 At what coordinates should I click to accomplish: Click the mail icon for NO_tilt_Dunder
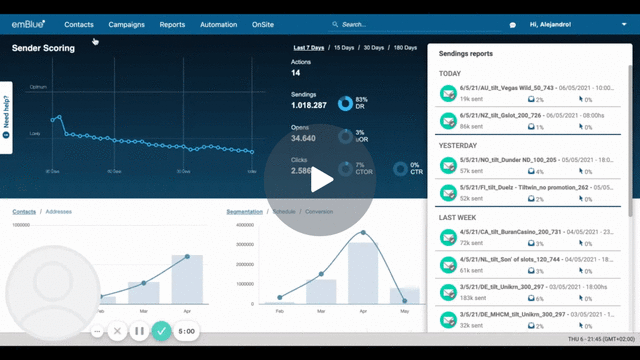pyautogui.click(x=448, y=165)
